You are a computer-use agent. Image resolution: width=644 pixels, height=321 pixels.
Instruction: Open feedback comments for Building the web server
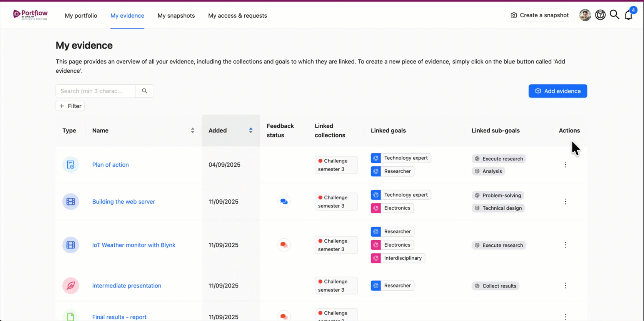[284, 202]
